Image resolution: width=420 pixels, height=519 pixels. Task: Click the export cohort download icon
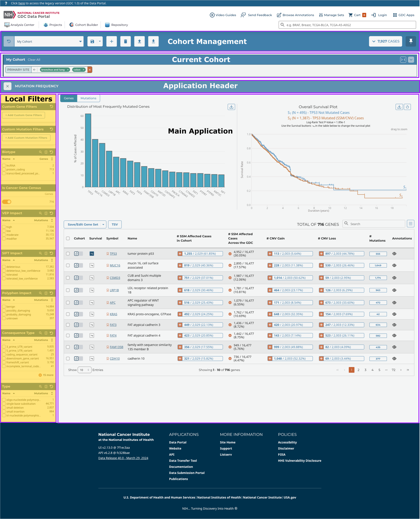click(153, 41)
